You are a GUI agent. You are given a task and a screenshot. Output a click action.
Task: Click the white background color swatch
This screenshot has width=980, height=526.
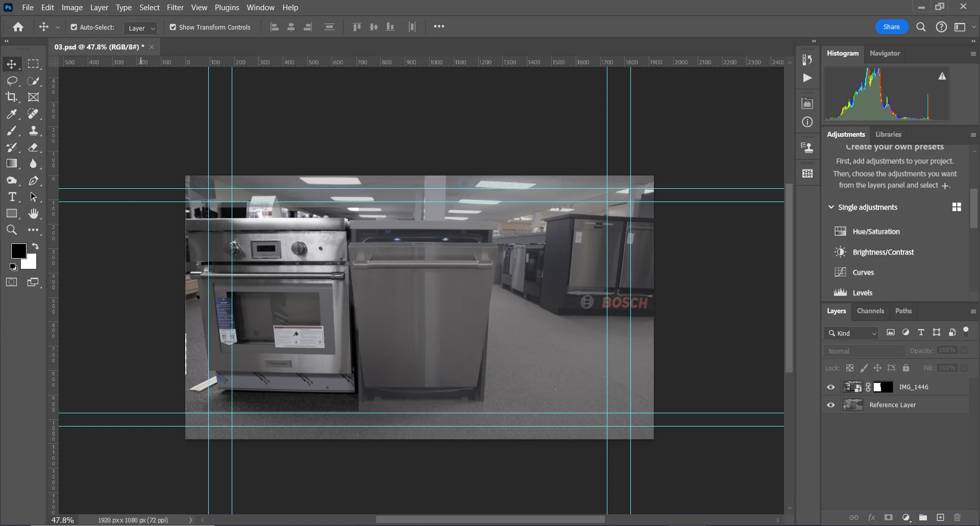(31, 263)
